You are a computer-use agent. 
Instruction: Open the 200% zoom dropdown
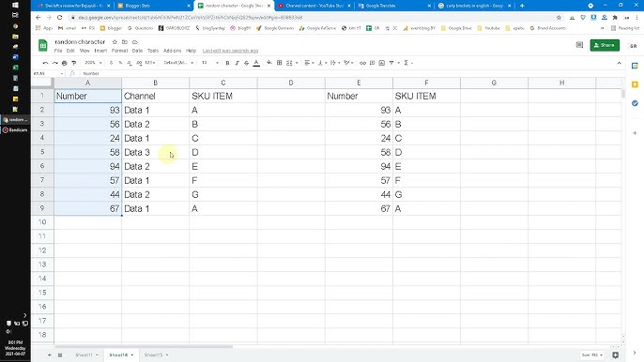[x=93, y=63]
